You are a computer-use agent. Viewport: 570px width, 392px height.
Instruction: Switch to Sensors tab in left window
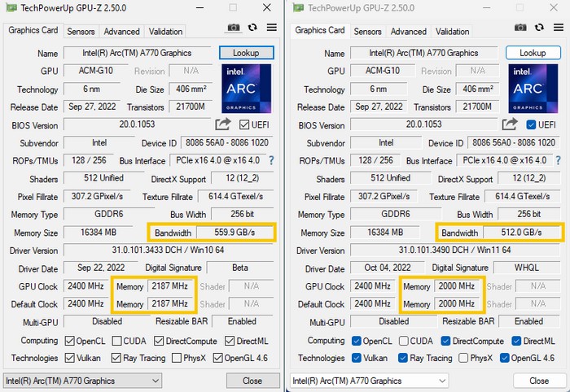tap(81, 32)
